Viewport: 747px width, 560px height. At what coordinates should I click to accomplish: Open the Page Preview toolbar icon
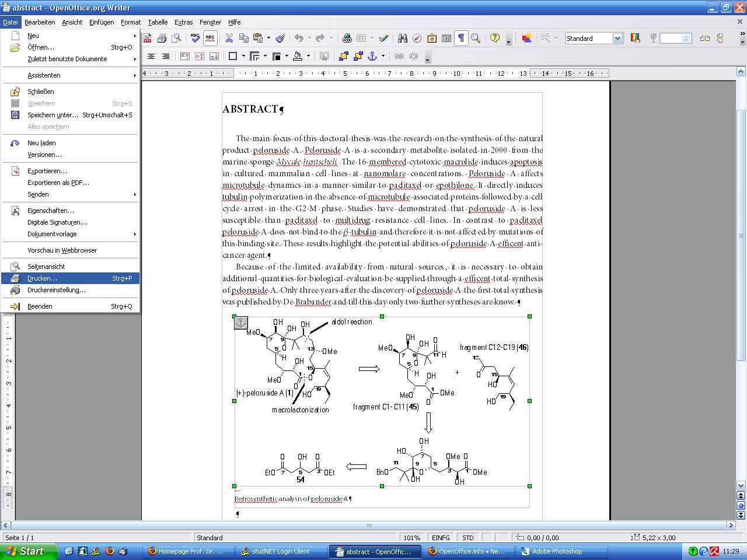[x=176, y=38]
